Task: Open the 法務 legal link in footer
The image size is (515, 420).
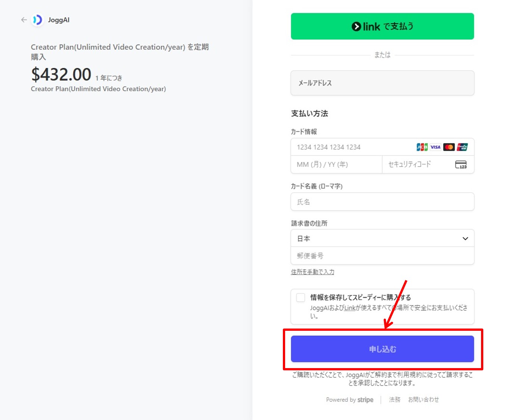Action: point(394,399)
